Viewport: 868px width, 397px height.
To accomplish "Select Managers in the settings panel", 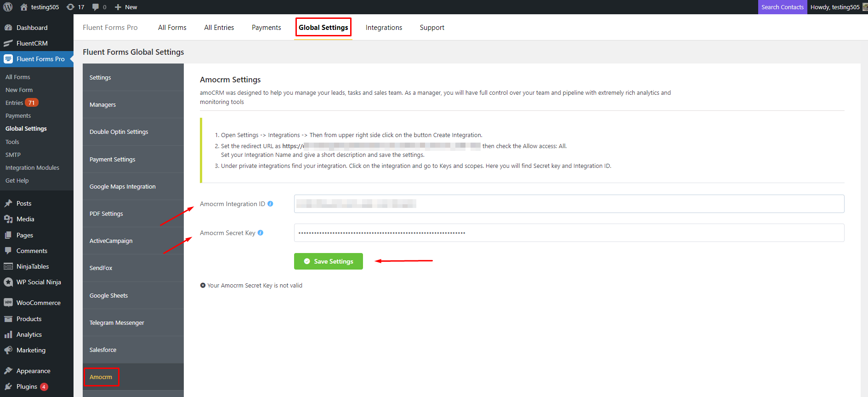I will [133, 104].
